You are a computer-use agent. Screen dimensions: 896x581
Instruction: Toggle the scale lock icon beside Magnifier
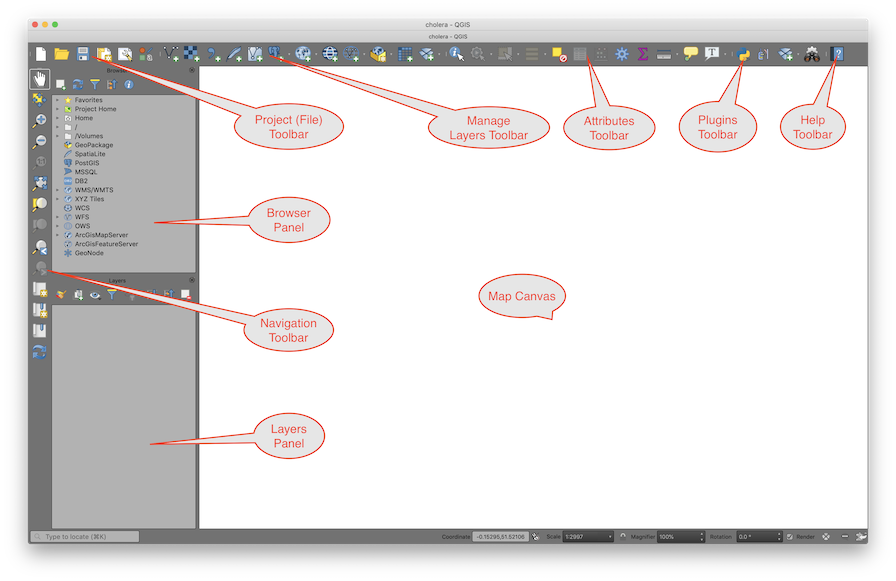[x=624, y=537]
